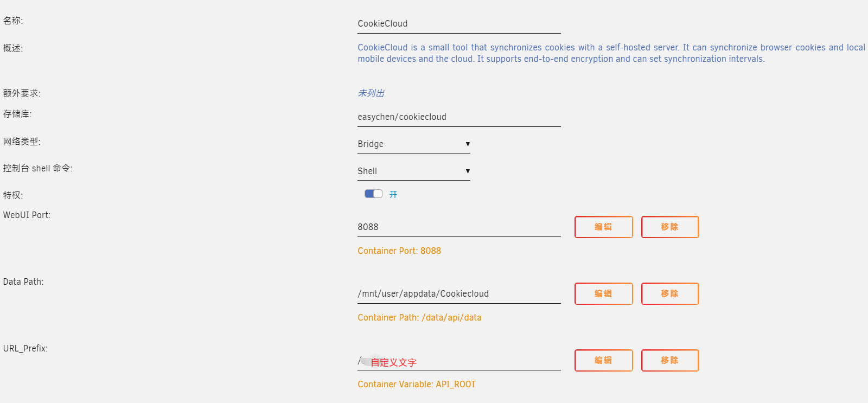Viewport: 868px width, 403px height.
Task: Click the /mnt/user/appdata/Cookiecloud path field
Action: point(459,294)
